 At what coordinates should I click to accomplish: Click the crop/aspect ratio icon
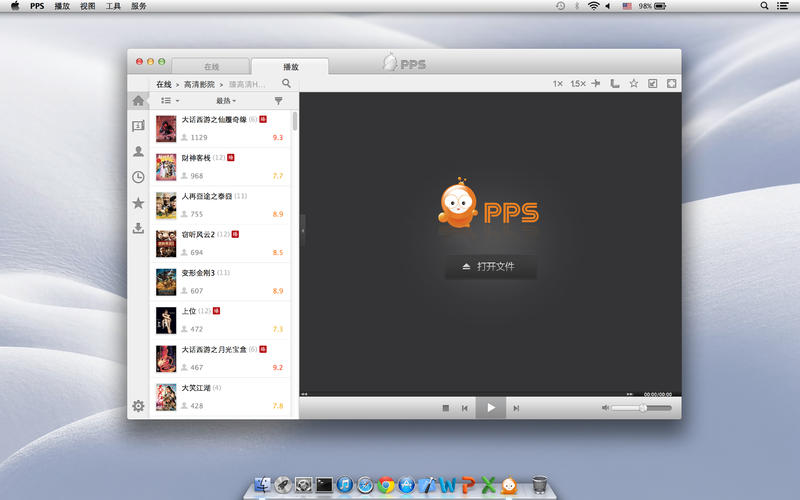pos(615,83)
